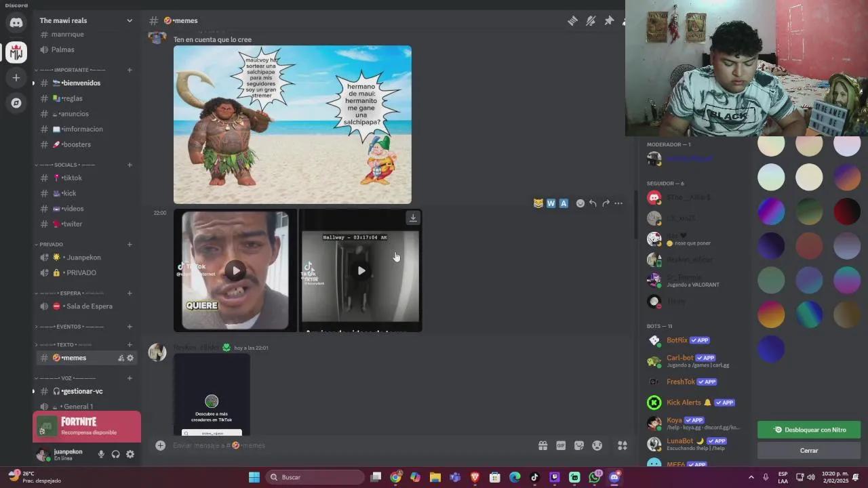868x488 pixels.
Task: Click Desbloquear con Nitro button
Action: [x=809, y=430]
